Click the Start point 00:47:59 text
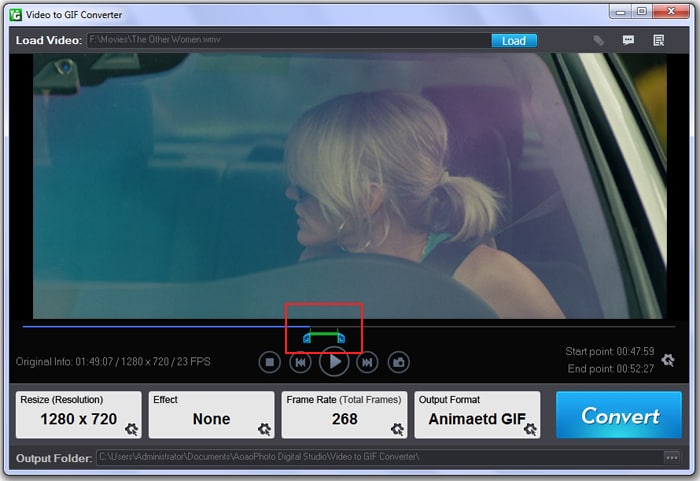 coord(610,351)
